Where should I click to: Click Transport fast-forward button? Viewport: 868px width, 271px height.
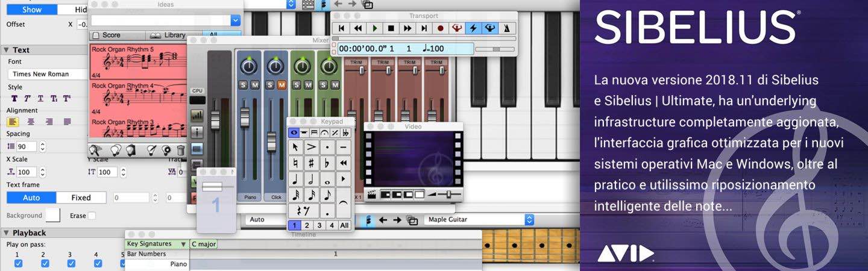click(x=407, y=28)
